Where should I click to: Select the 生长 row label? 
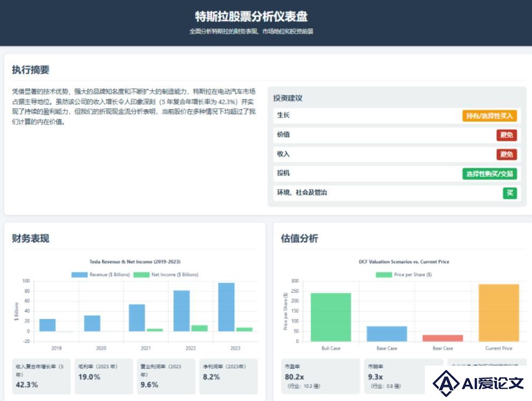tap(283, 115)
